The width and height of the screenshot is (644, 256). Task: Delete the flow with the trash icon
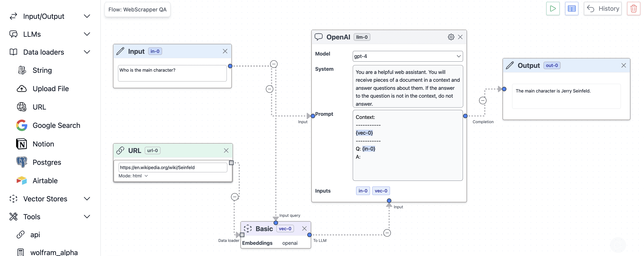(633, 9)
